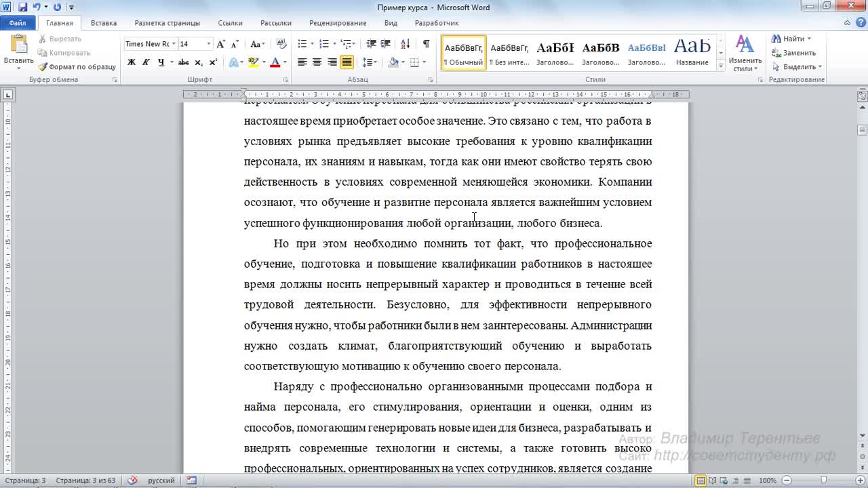Screen dimensions: 868x488
Task: Click the Grow Font icon
Action: coord(221,44)
